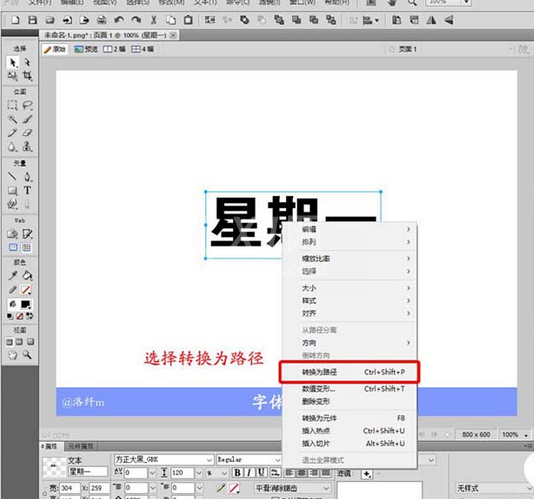Choose 插入热点 from context menu
534x499 pixels.
coord(350,431)
